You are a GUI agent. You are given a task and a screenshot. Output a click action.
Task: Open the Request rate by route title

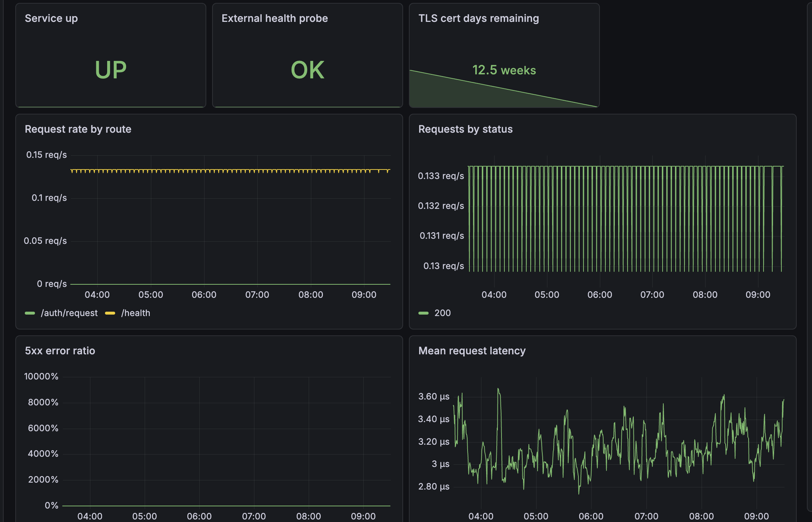click(78, 129)
